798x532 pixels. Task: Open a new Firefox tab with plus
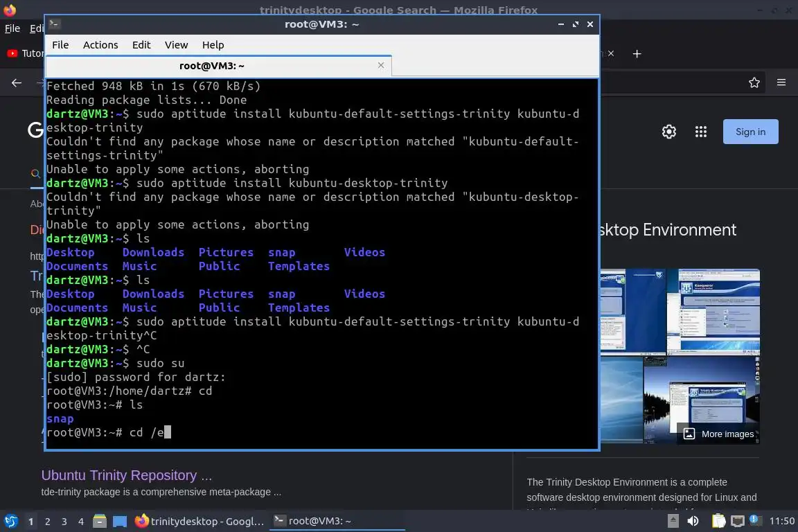click(x=637, y=53)
